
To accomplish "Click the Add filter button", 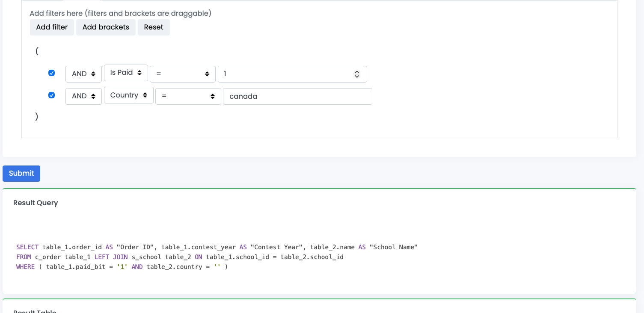I will [52, 27].
